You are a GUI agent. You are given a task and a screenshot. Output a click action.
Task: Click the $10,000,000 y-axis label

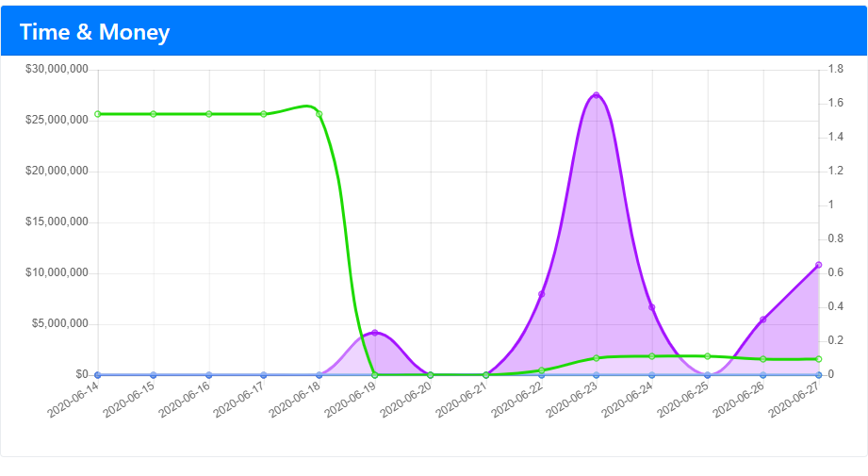click(57, 272)
